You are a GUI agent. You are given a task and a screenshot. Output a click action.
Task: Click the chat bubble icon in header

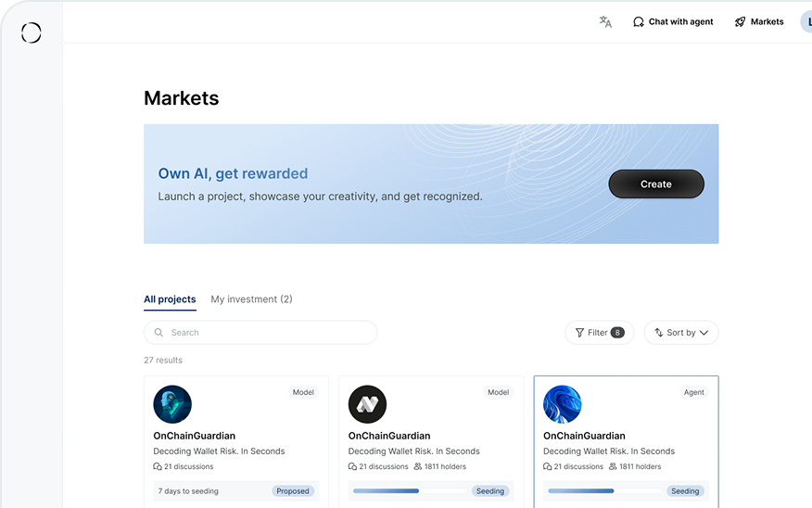639,21
